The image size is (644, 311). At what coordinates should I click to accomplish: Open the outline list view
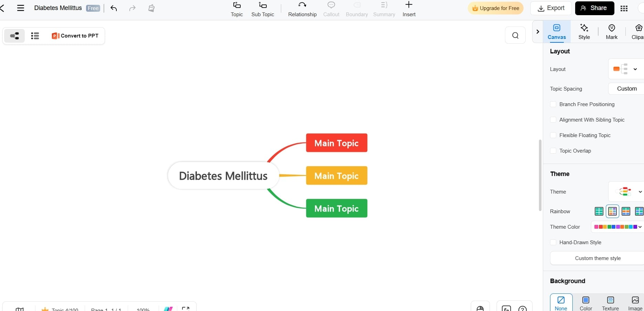35,35
